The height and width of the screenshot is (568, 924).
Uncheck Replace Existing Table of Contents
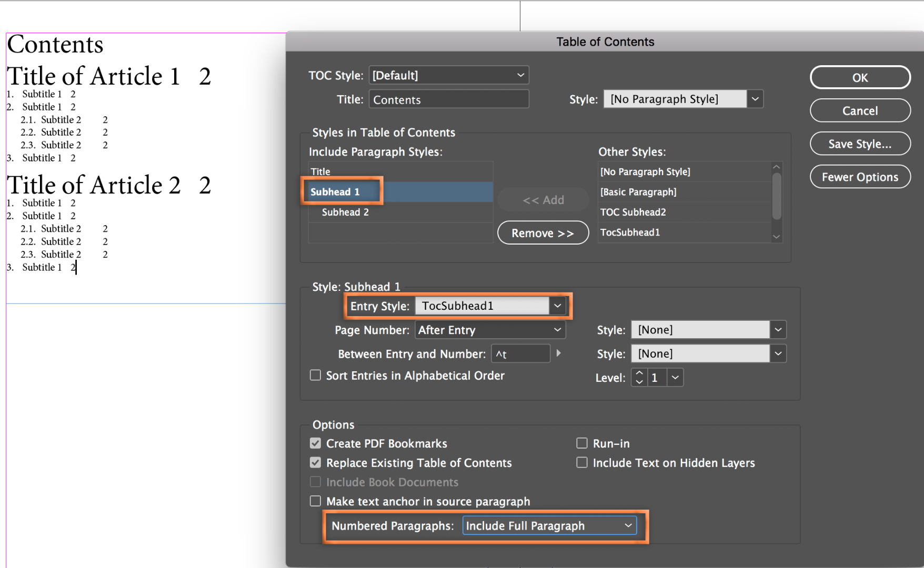[x=315, y=462]
